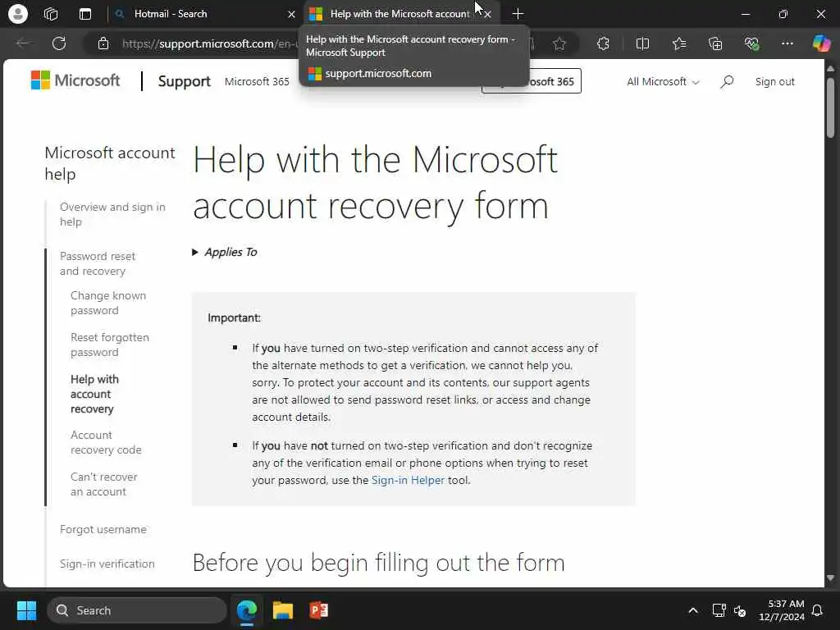Open Change known password article
Image resolution: width=840 pixels, height=630 pixels.
[x=108, y=303]
